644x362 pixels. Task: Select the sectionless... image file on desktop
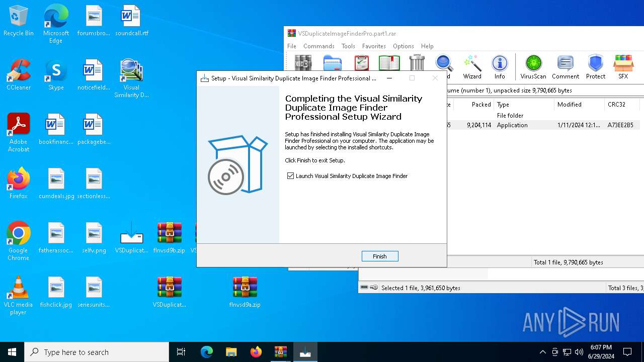(x=94, y=184)
